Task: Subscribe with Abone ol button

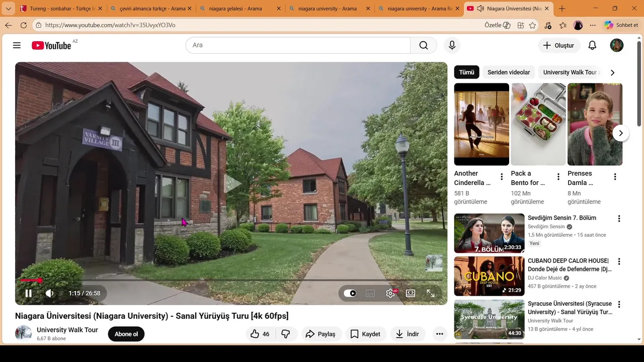Action: pos(126,334)
